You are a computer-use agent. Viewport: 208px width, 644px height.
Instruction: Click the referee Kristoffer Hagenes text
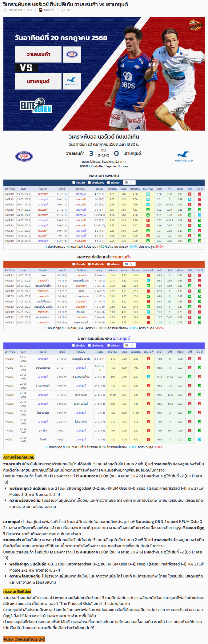click(104, 166)
